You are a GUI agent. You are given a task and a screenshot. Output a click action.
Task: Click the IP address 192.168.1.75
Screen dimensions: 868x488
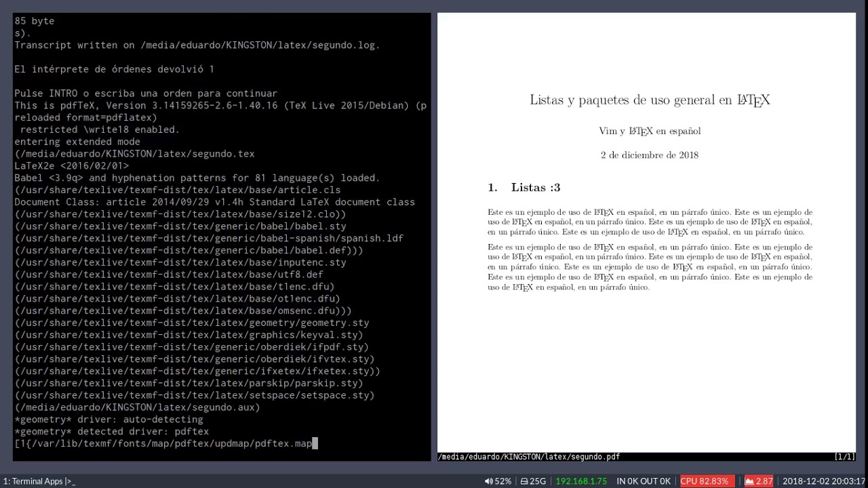581,481
